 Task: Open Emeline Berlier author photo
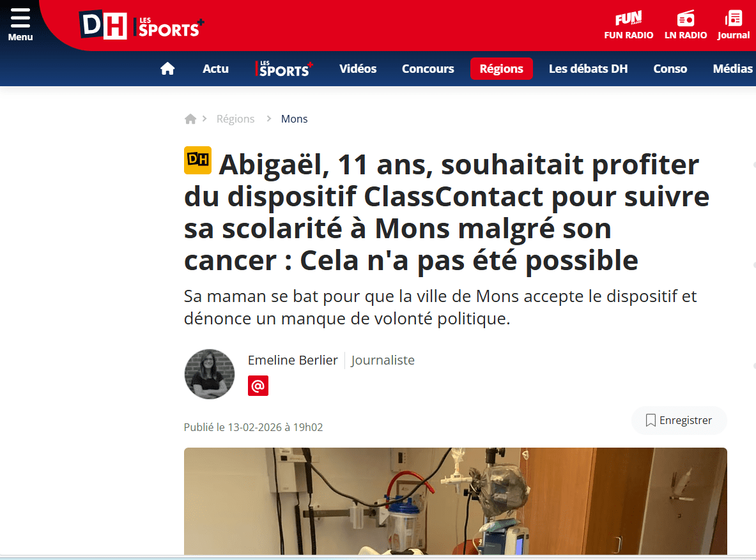(209, 374)
